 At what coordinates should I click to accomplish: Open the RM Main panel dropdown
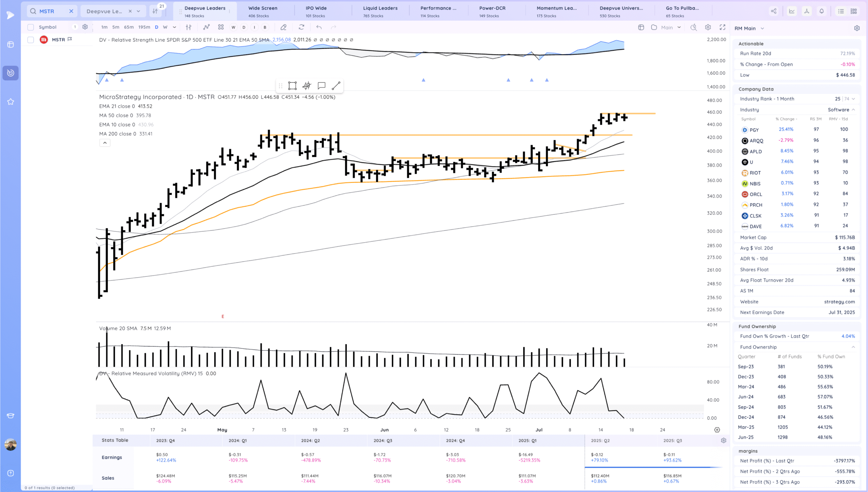coord(762,29)
